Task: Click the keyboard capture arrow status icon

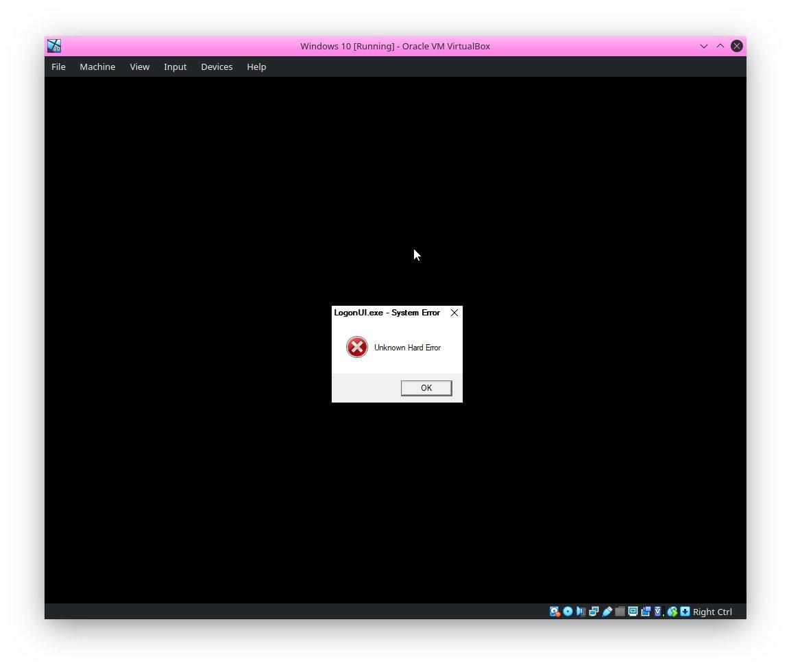Action: (685, 612)
